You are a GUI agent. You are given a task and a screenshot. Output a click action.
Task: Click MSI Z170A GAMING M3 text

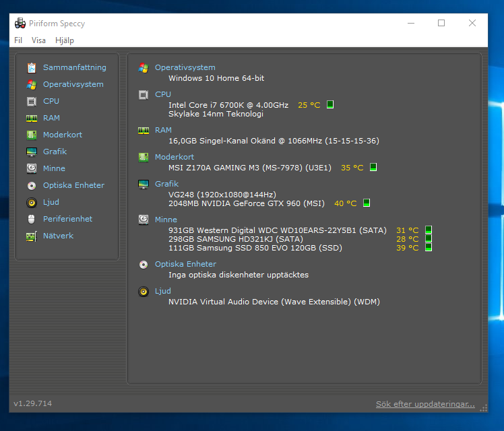(x=250, y=168)
